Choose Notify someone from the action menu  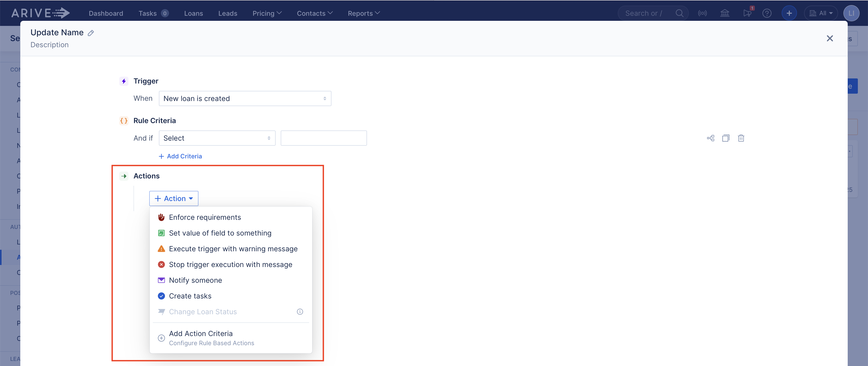pyautogui.click(x=195, y=280)
